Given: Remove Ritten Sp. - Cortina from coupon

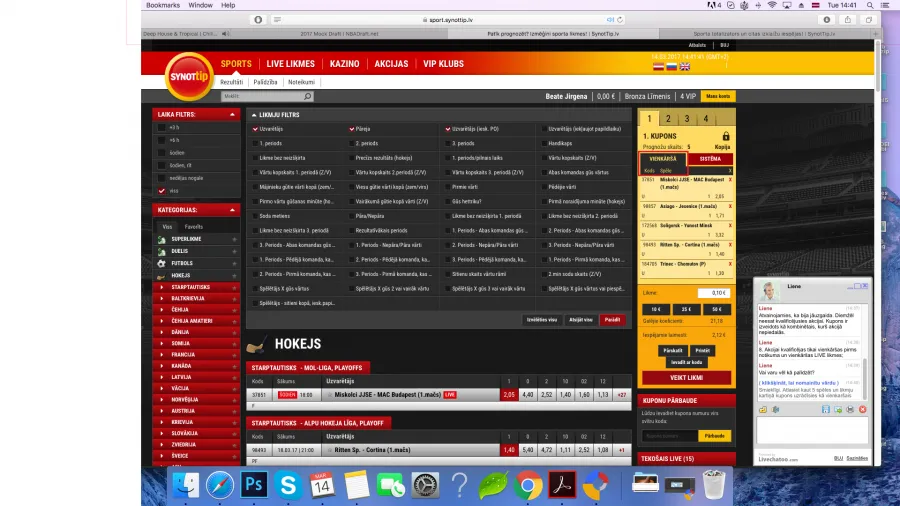Looking at the screenshot, I should (x=730, y=245).
